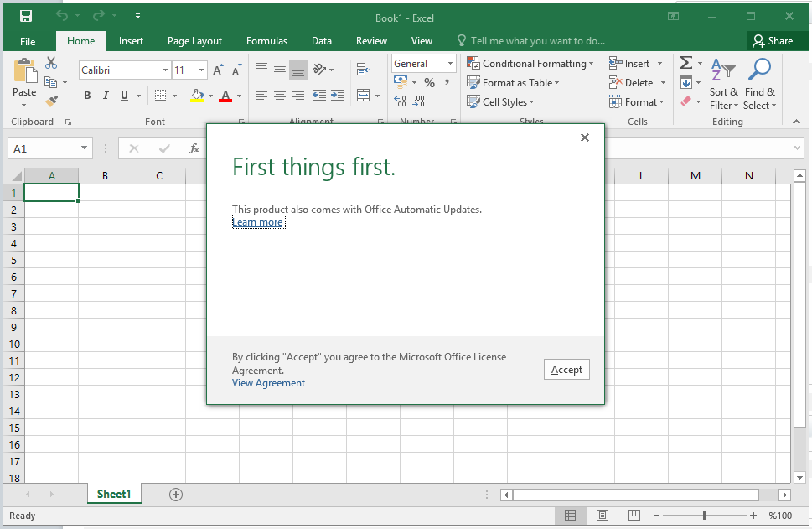The image size is (812, 529).
Task: Toggle Underline formatting
Action: point(124,96)
